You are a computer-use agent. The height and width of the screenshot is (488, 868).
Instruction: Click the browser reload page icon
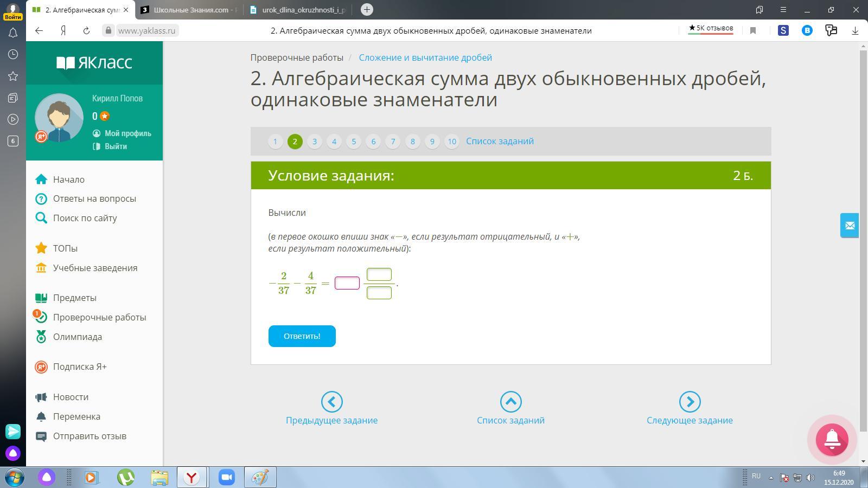[86, 31]
